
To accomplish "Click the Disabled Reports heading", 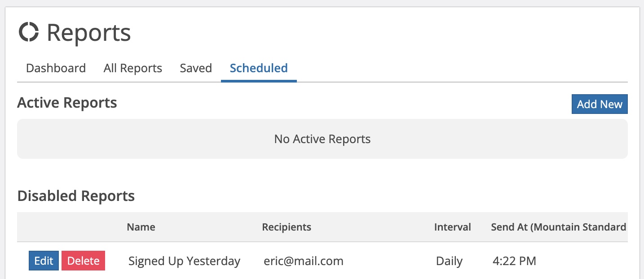I will (x=76, y=196).
